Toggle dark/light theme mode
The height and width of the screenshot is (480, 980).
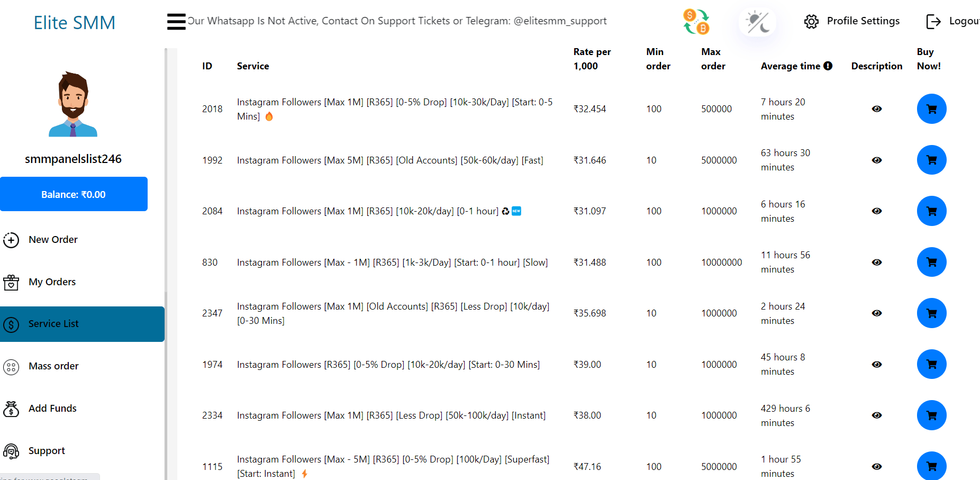click(757, 22)
